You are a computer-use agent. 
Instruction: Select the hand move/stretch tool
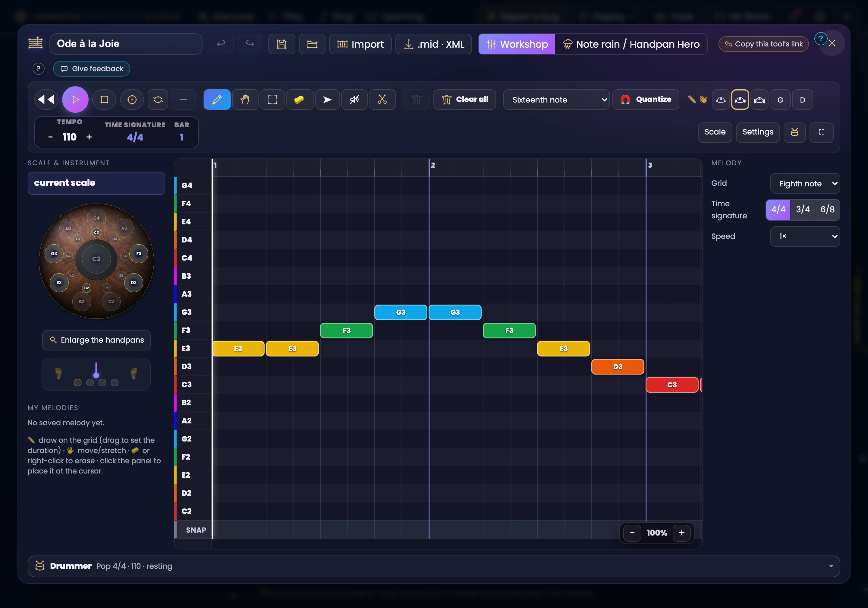[x=245, y=100]
